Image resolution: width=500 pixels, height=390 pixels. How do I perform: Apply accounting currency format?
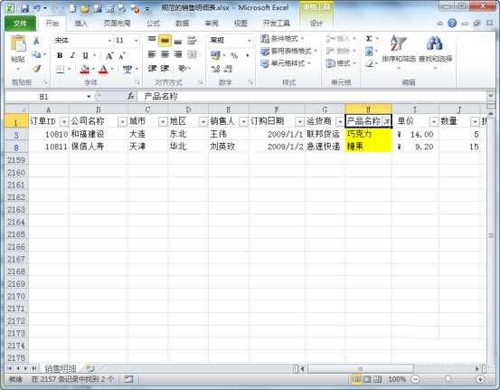[216, 55]
